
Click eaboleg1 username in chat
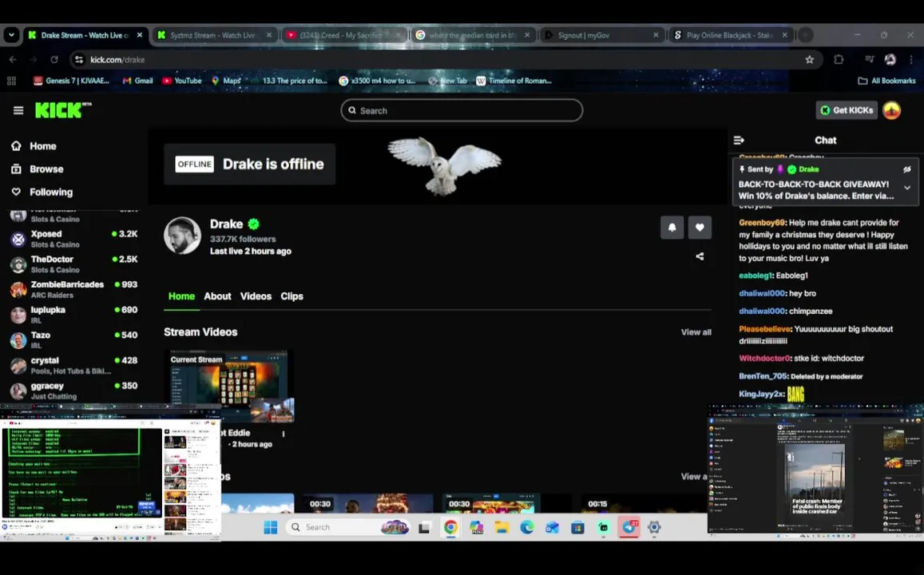click(755, 276)
